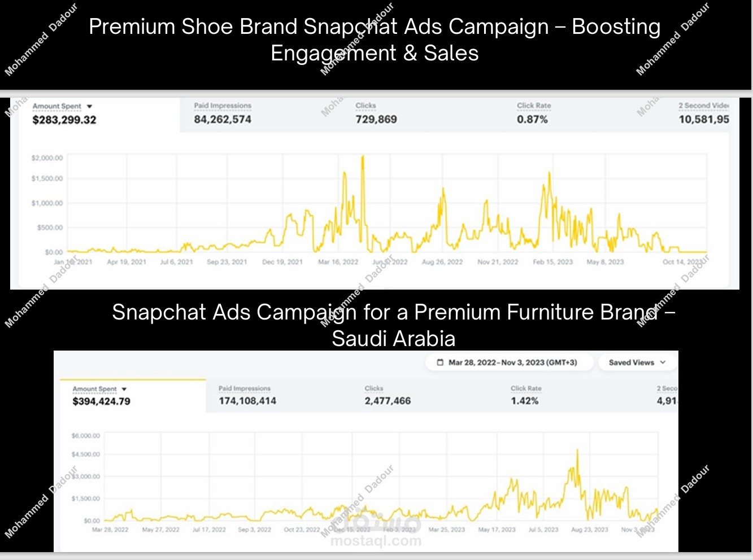Toggle the Click Rate 1.42% metric display
753x560 pixels.
pyautogui.click(x=525, y=396)
